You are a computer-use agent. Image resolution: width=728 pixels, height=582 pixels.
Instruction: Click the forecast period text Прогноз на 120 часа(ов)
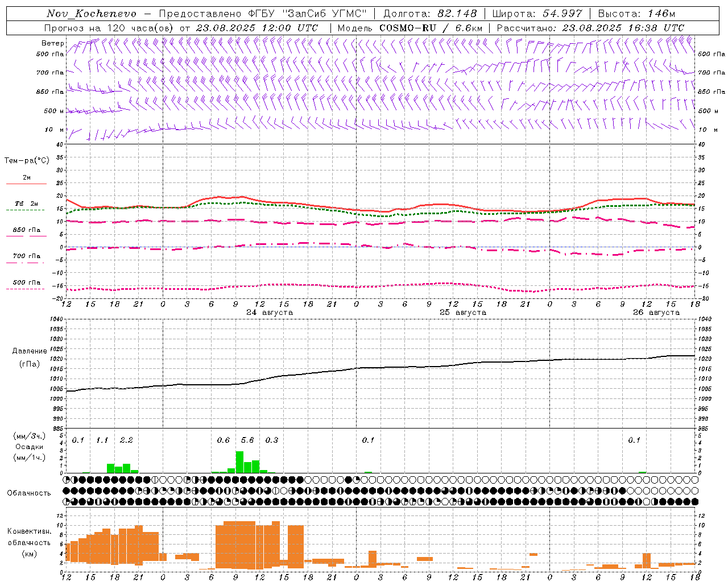(109, 28)
